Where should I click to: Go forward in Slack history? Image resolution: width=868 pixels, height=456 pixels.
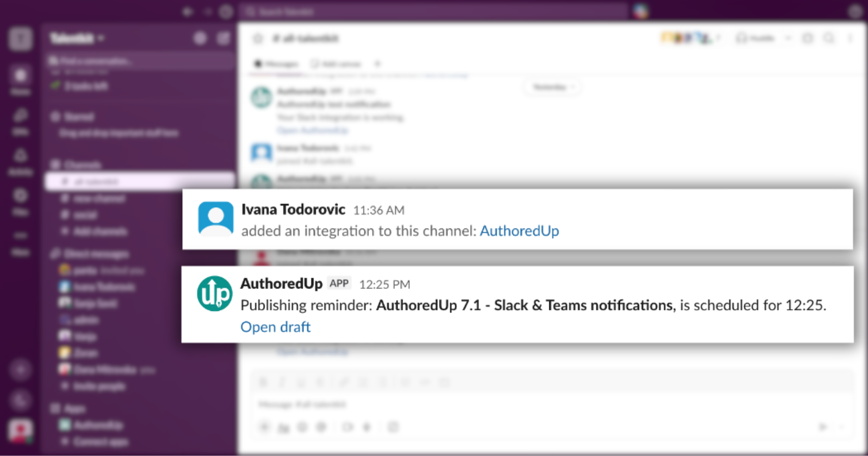click(x=207, y=11)
